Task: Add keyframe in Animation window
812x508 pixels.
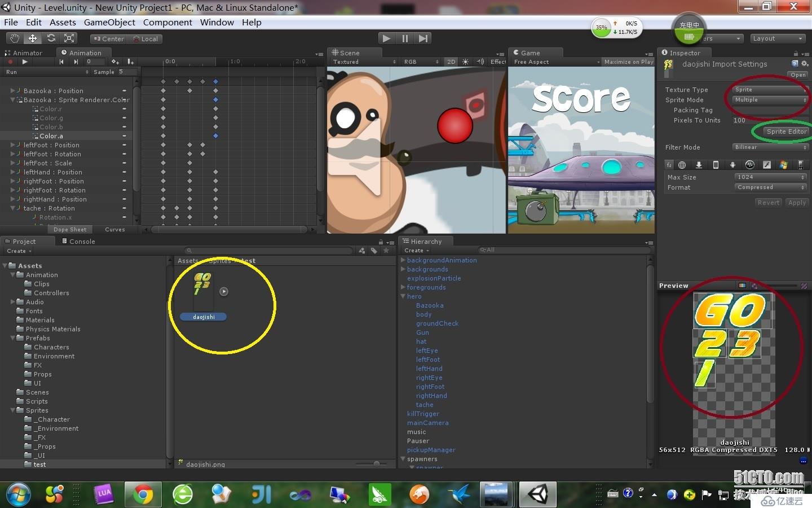Action: 115,62
